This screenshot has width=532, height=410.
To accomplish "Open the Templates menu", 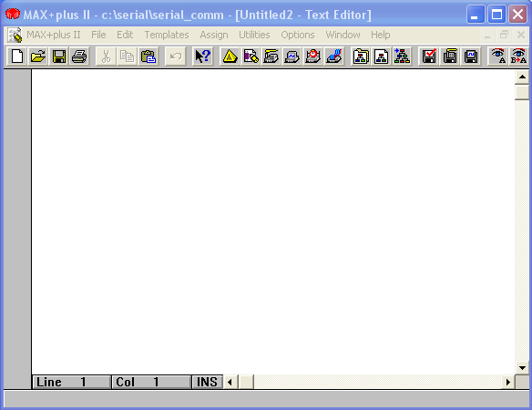I will [x=167, y=35].
